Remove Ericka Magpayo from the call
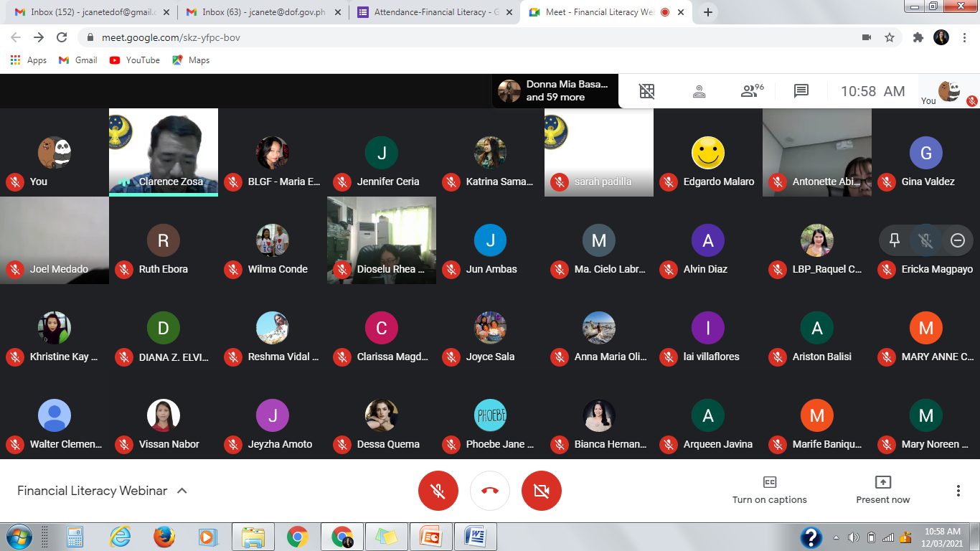Image resolution: width=980 pixels, height=551 pixels. [x=958, y=240]
